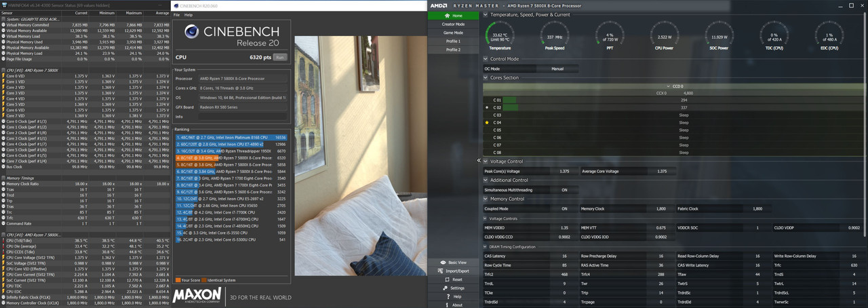Collapse the Control Mode section
Viewport: 868px width, 308px height.
click(486, 59)
